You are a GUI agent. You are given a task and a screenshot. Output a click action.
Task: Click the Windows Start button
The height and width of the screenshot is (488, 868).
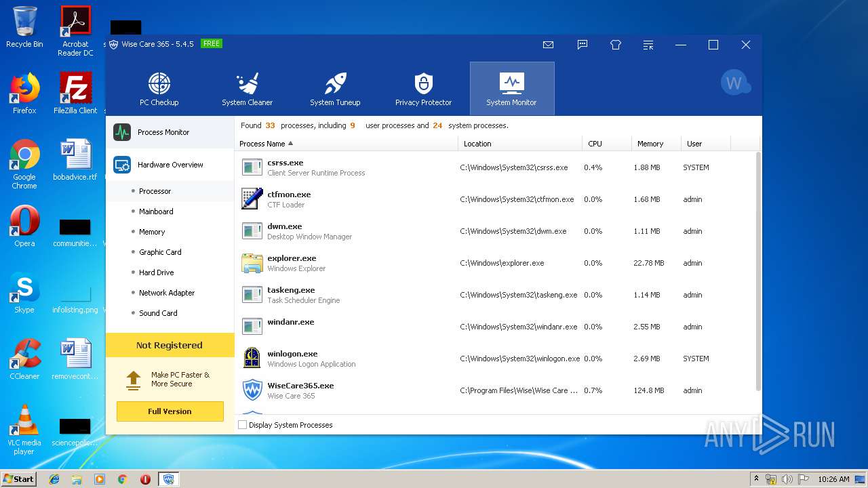pos(18,479)
